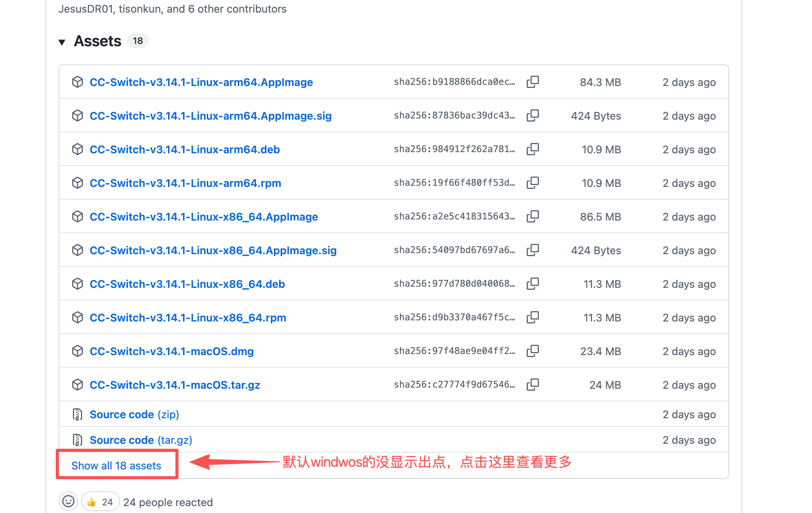Copy sha256 of Linux-arm64.rpm
The width and height of the screenshot is (812, 513).
coord(532,183)
